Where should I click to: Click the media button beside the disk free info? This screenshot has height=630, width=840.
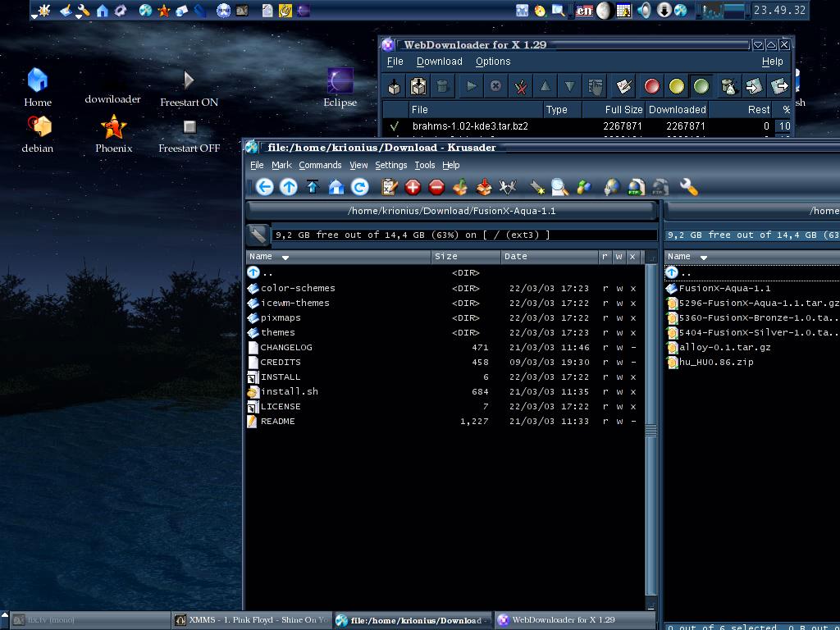point(258,235)
